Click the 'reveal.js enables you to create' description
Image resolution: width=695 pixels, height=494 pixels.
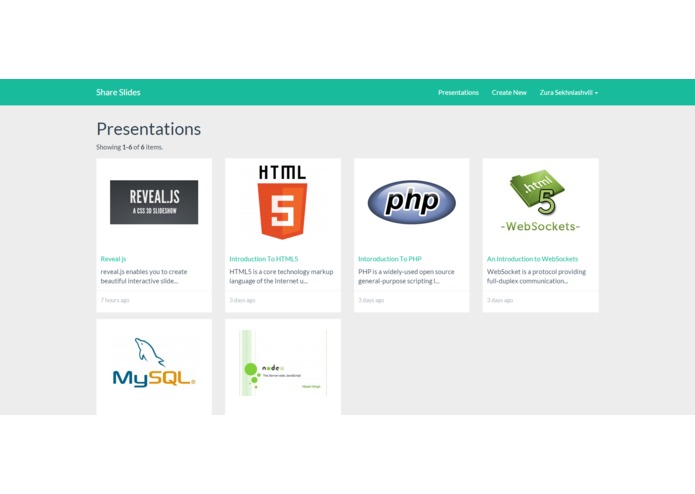pyautogui.click(x=144, y=276)
